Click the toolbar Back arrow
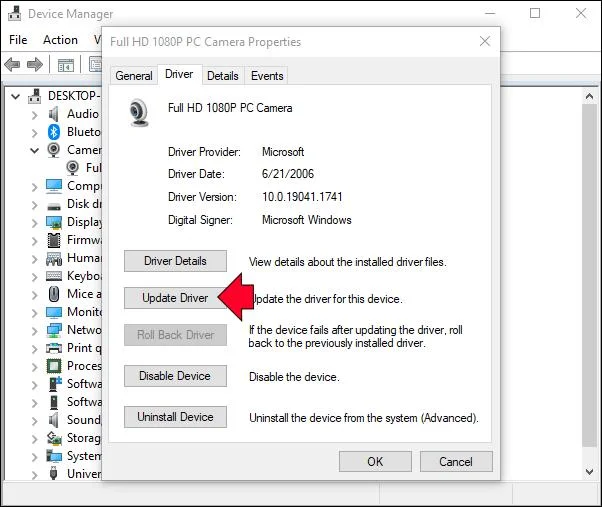This screenshot has height=507, width=602. coord(12,64)
